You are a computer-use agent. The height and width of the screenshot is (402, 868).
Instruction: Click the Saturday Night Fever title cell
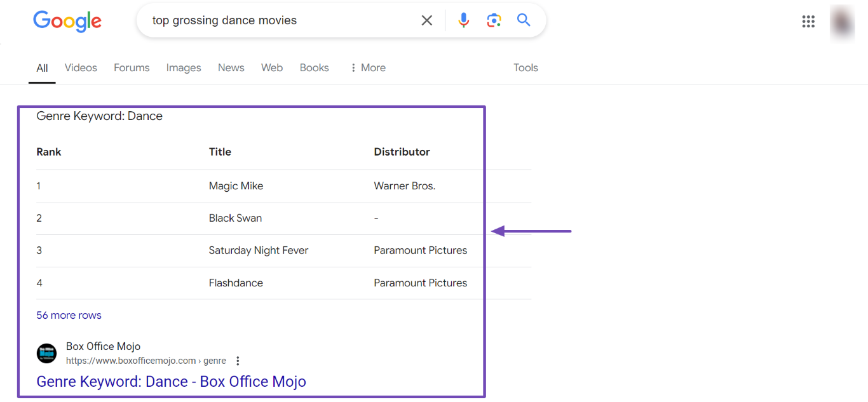tap(259, 250)
